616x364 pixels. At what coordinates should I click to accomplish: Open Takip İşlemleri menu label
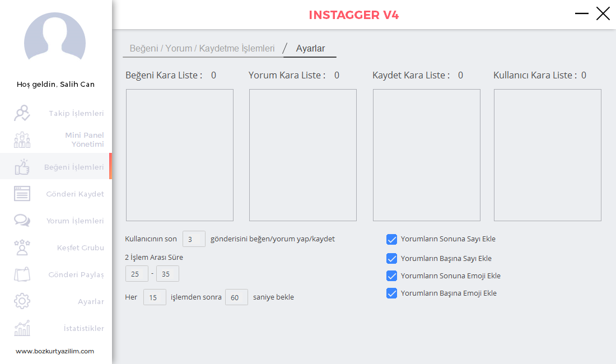point(76,114)
